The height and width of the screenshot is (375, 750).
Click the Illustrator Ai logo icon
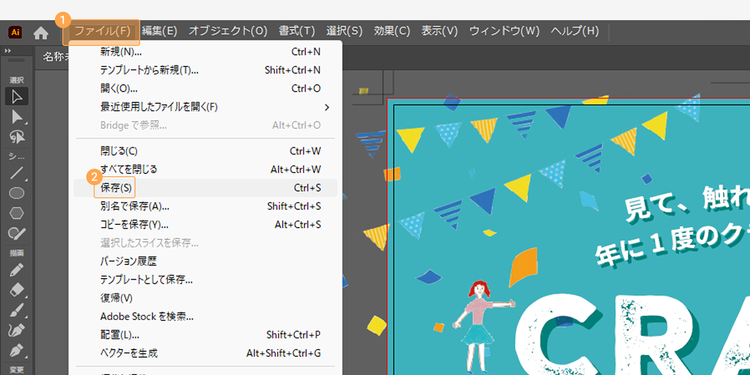pyautogui.click(x=15, y=33)
